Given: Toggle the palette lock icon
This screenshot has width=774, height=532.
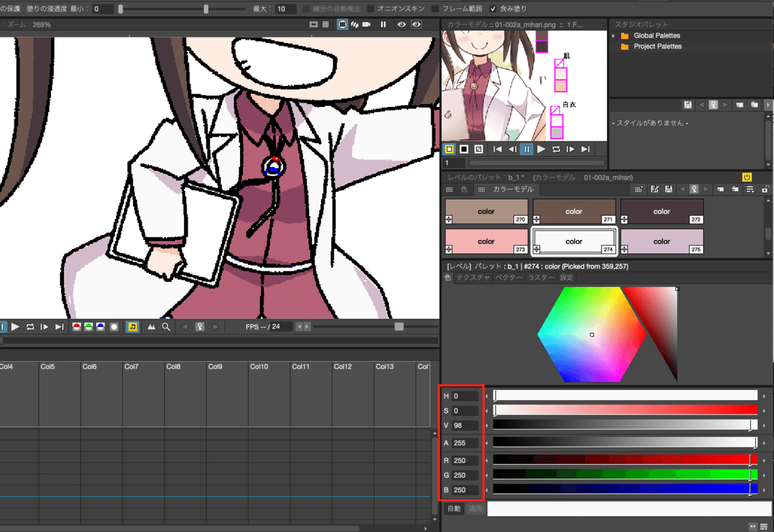Looking at the screenshot, I should 766,190.
